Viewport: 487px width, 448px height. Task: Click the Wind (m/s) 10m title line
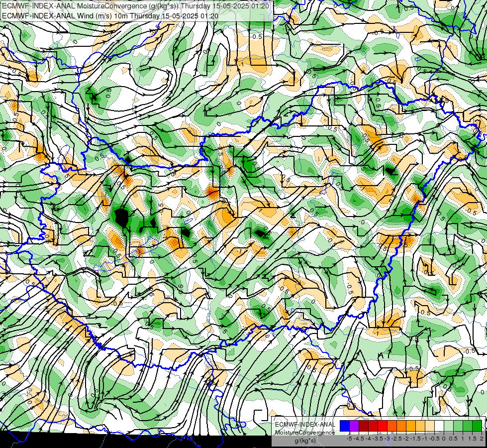110,16
